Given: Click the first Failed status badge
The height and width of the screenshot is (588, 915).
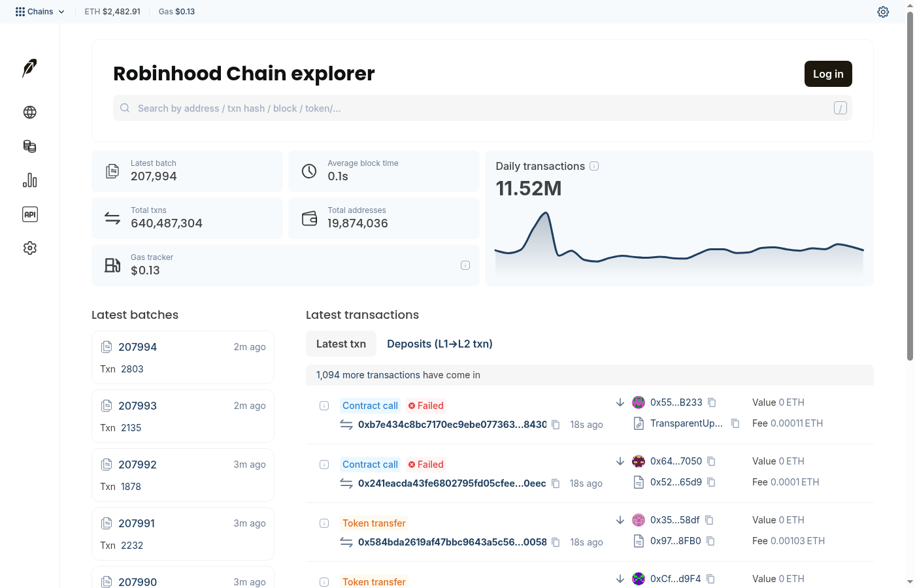Looking at the screenshot, I should click(x=426, y=406).
